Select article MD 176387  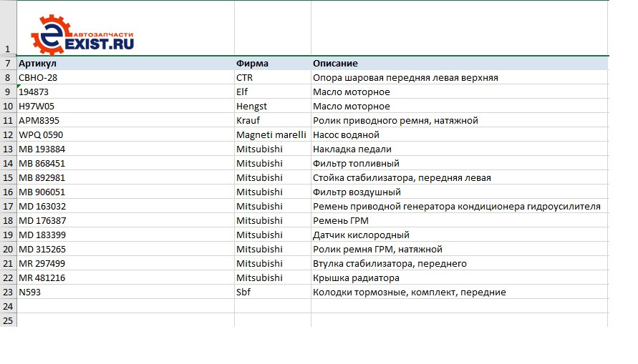click(x=125, y=220)
